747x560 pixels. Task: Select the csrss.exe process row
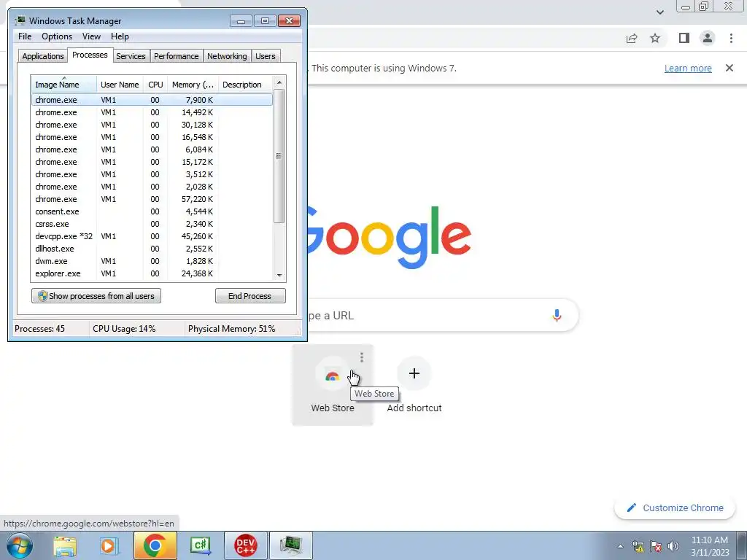152,224
